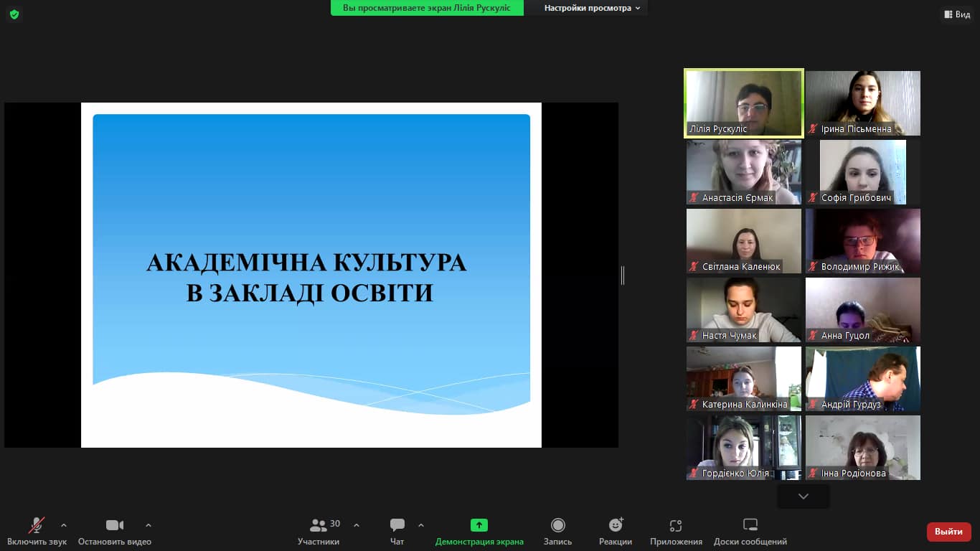Image resolution: width=980 pixels, height=551 pixels.
Task: Open the Участники participants panel
Action: coord(319,532)
